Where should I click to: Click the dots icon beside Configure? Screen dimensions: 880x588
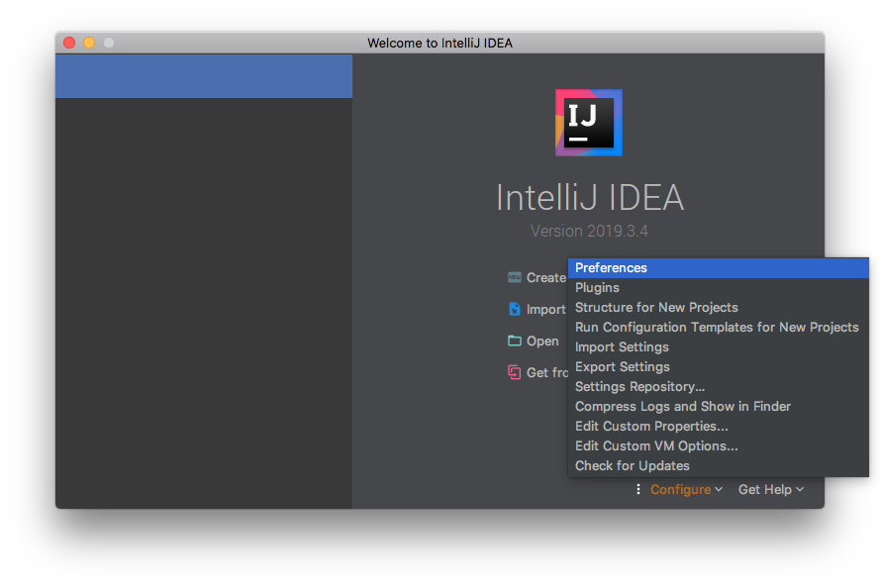[638, 489]
